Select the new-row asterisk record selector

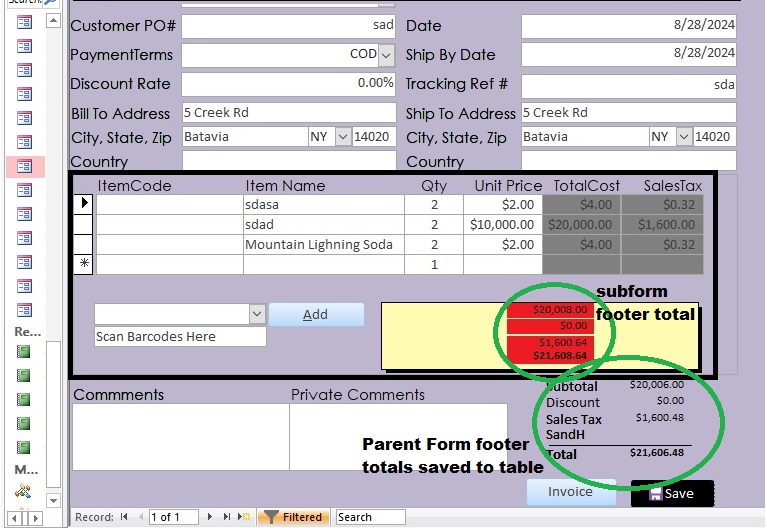coord(84,264)
